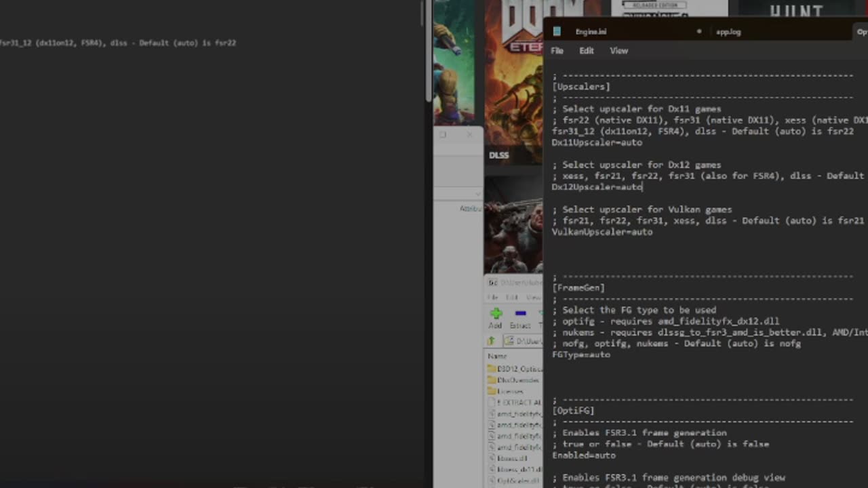Switch to the Engine.ini tab in Notepad

pos(591,31)
